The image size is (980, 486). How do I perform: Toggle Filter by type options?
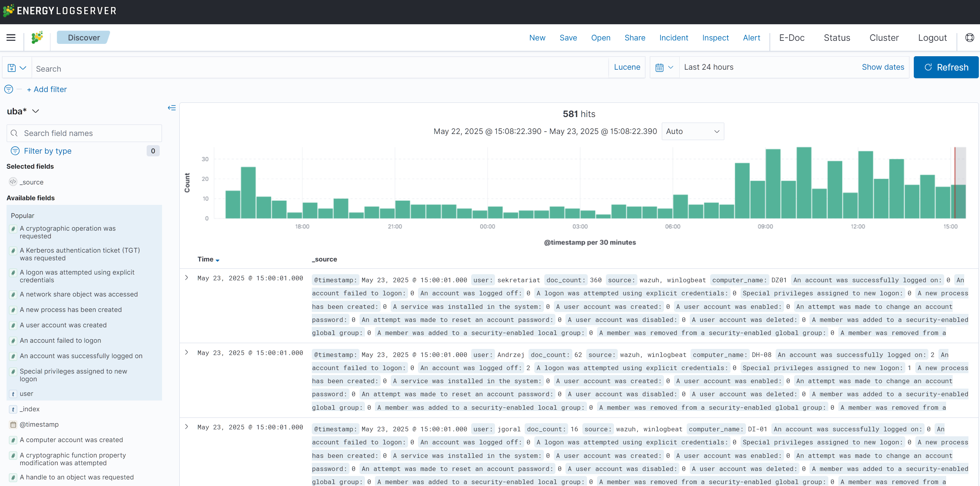47,151
